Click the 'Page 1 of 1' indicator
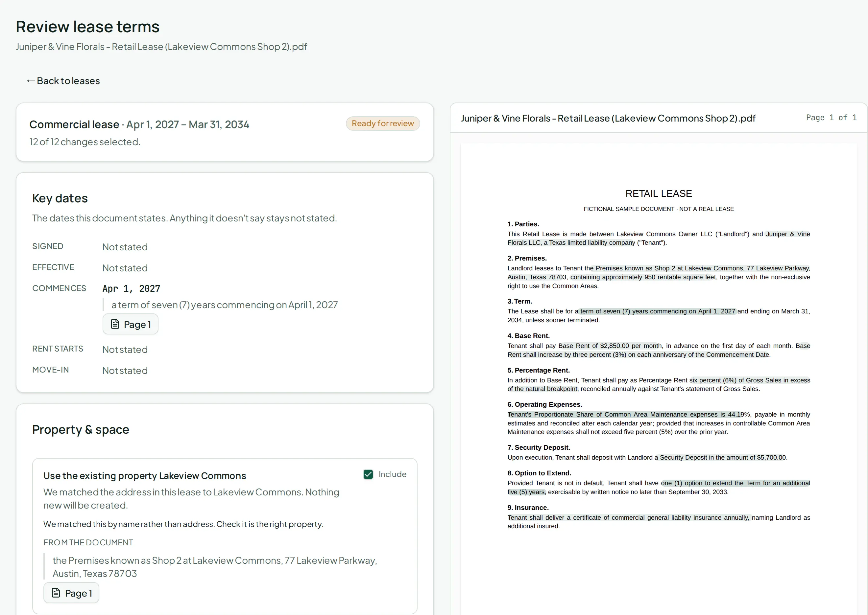 tap(831, 118)
